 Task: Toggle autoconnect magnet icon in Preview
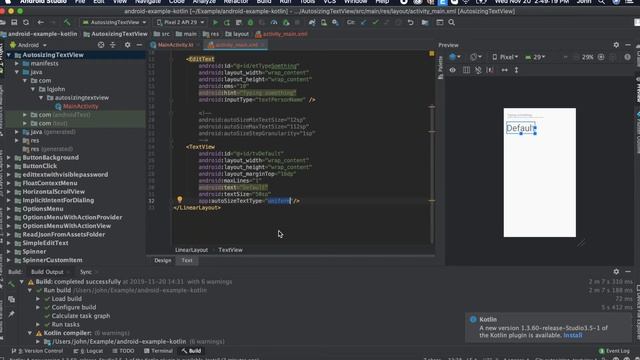click(x=478, y=70)
